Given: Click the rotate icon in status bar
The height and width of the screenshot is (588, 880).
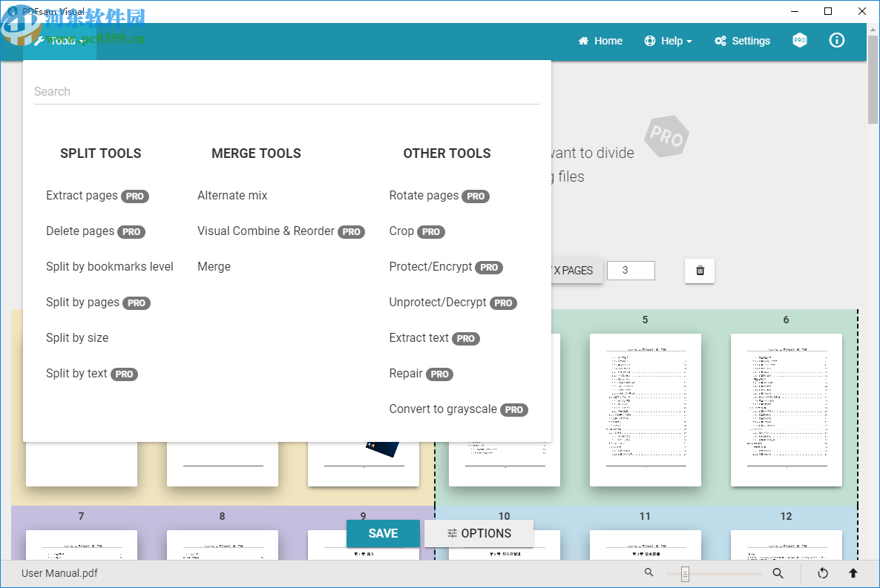Looking at the screenshot, I should [x=823, y=573].
